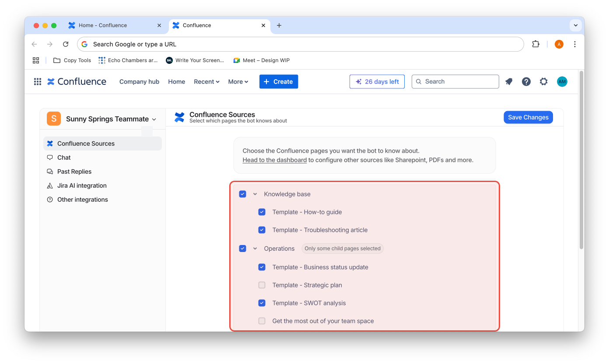Click the Knowledge base label
This screenshot has height=364, width=609.
pos(287,194)
